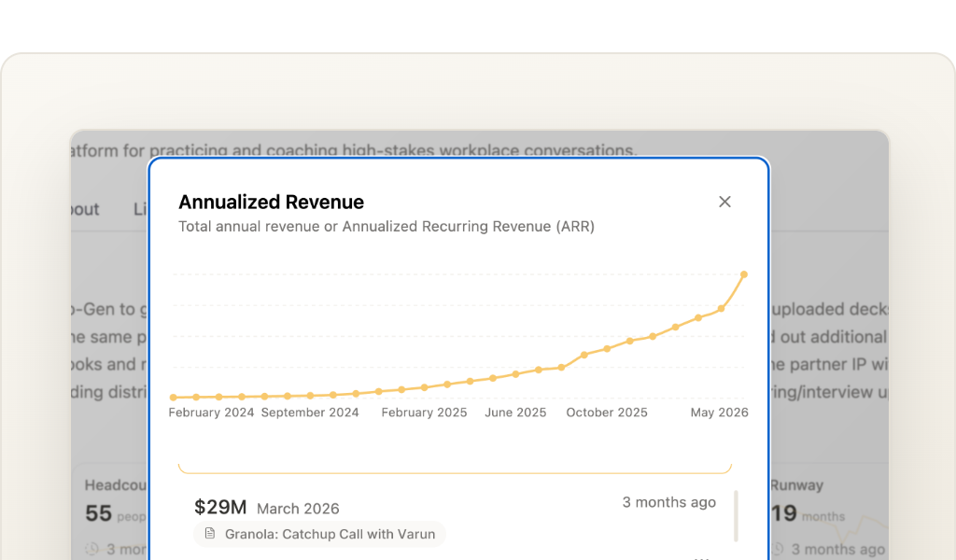This screenshot has height=560, width=956.
Task: Click the May 2026 axis label
Action: pyautogui.click(x=720, y=413)
